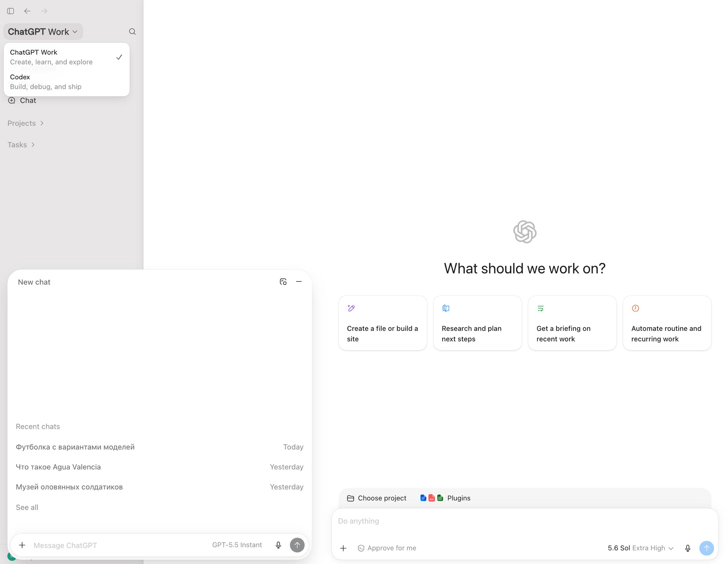Choose Automate routine and recurring work

point(667,323)
